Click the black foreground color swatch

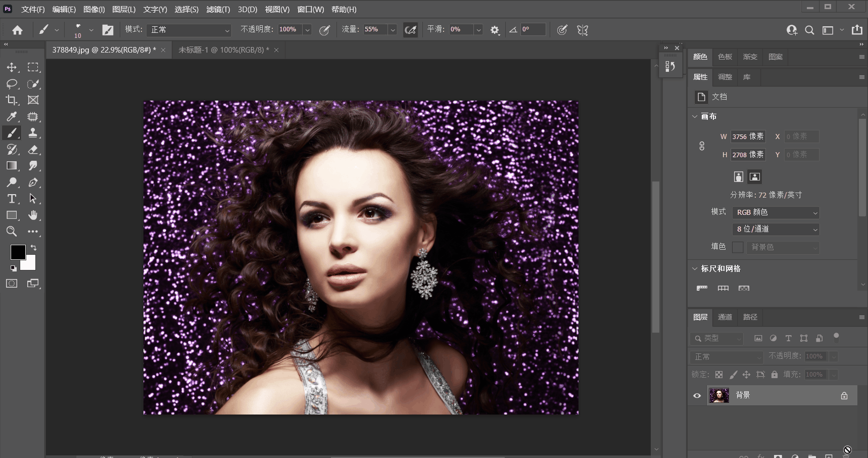tap(17, 252)
